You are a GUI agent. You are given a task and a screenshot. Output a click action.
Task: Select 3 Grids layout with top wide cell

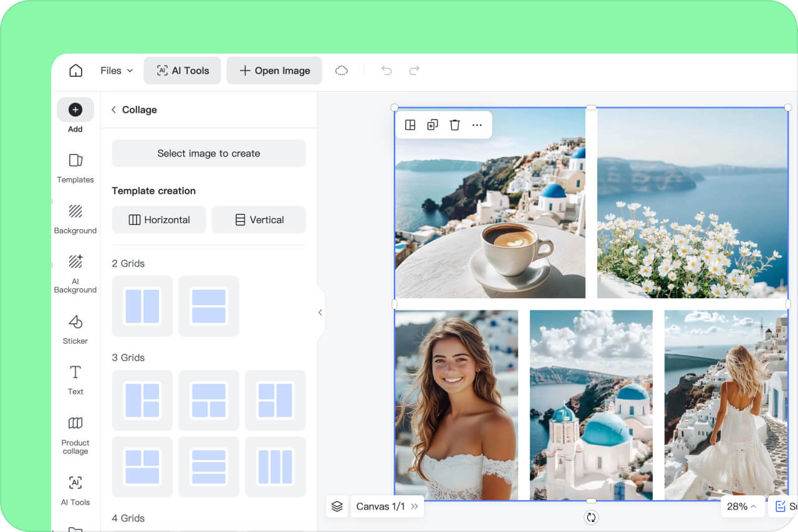[209, 401]
